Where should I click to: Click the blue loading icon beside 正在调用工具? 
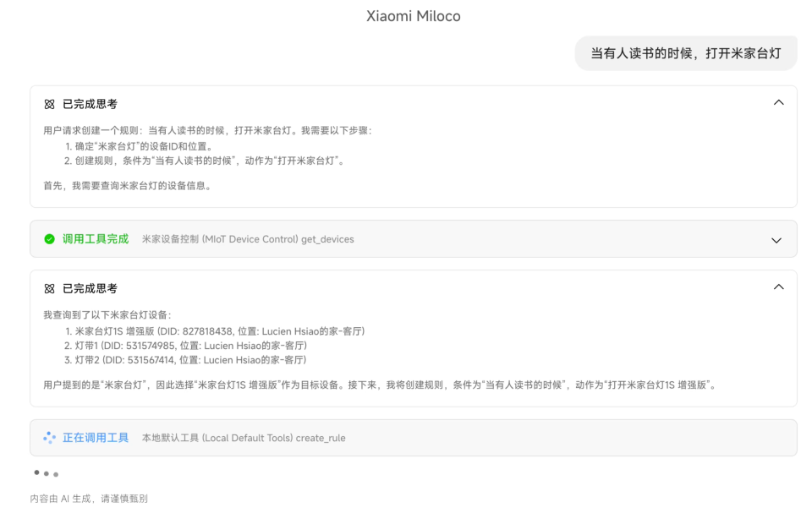(x=49, y=438)
